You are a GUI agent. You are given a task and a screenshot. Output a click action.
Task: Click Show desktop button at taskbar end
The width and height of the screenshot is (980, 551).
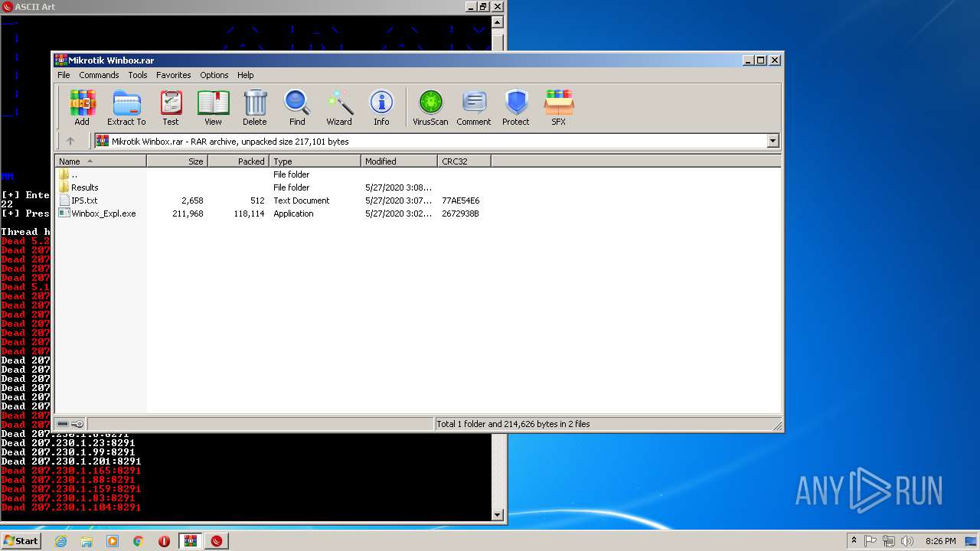[972, 541]
